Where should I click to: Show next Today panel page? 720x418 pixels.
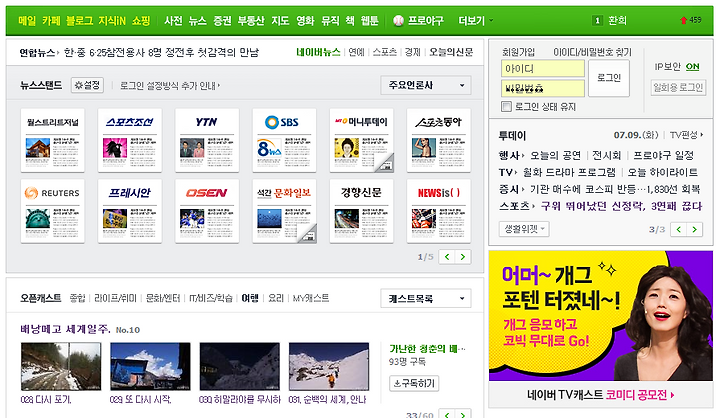[x=695, y=229]
